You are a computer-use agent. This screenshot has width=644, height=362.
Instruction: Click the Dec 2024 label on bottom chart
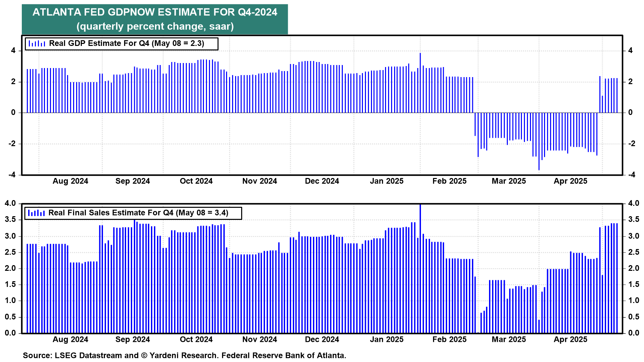(x=322, y=339)
